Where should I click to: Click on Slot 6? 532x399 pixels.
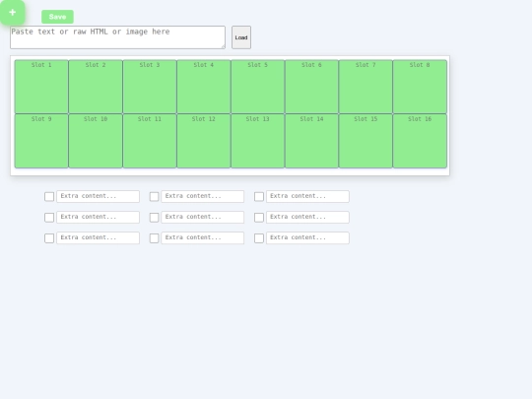(x=311, y=87)
